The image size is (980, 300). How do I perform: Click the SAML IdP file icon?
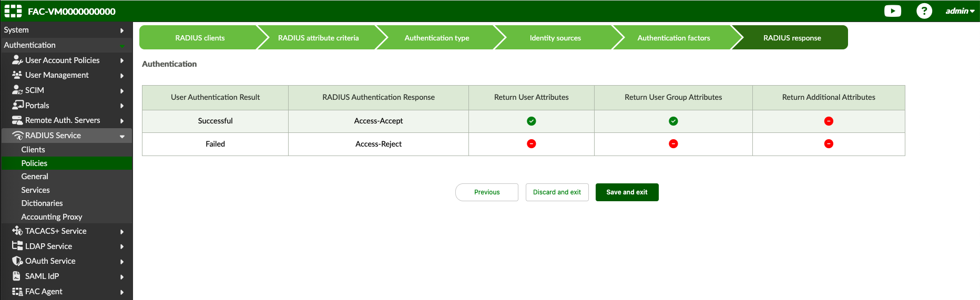(17, 276)
